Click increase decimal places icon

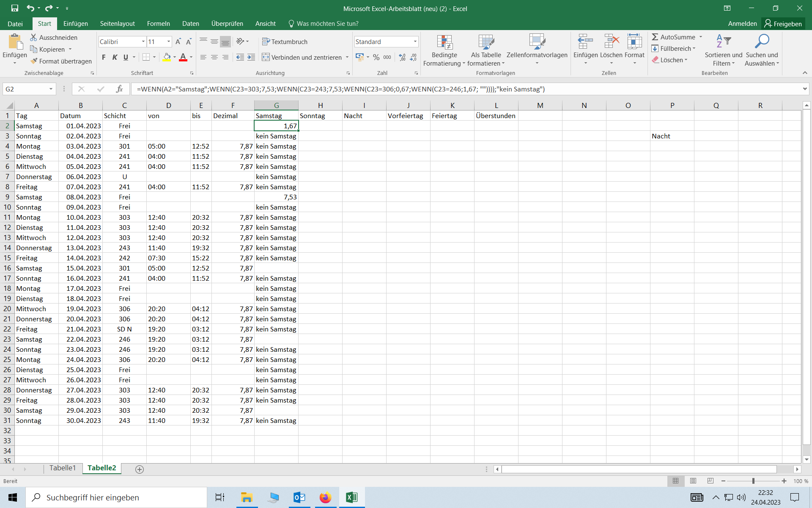point(402,57)
